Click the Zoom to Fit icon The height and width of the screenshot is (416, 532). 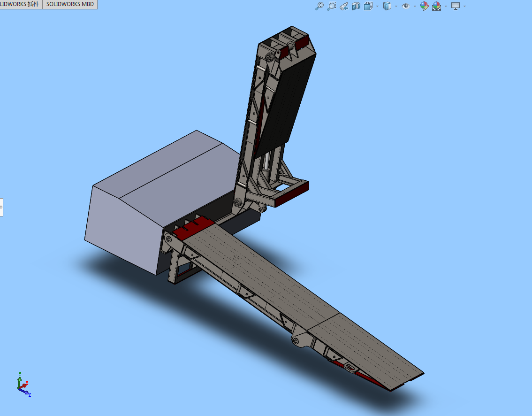[x=319, y=6]
